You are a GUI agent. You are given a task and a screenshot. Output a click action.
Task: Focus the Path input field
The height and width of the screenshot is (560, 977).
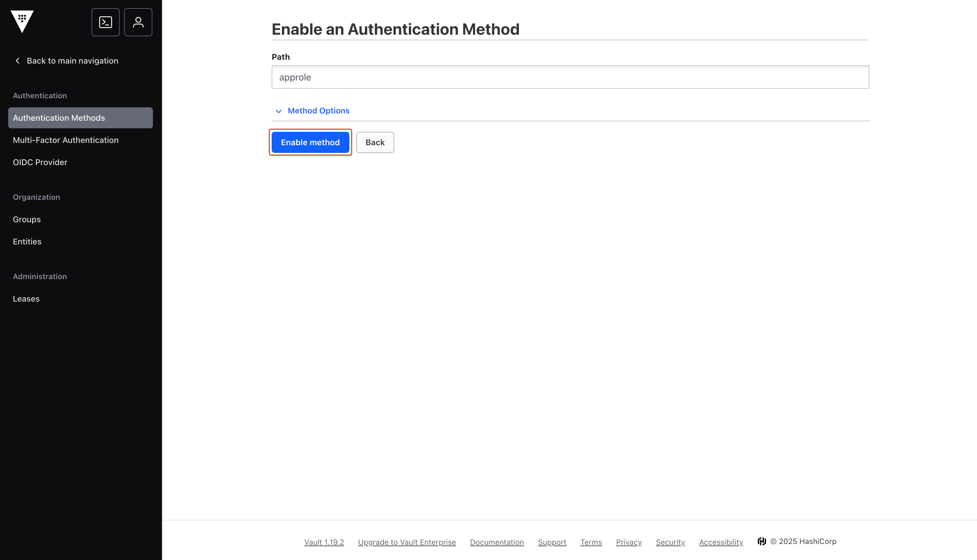pyautogui.click(x=570, y=77)
